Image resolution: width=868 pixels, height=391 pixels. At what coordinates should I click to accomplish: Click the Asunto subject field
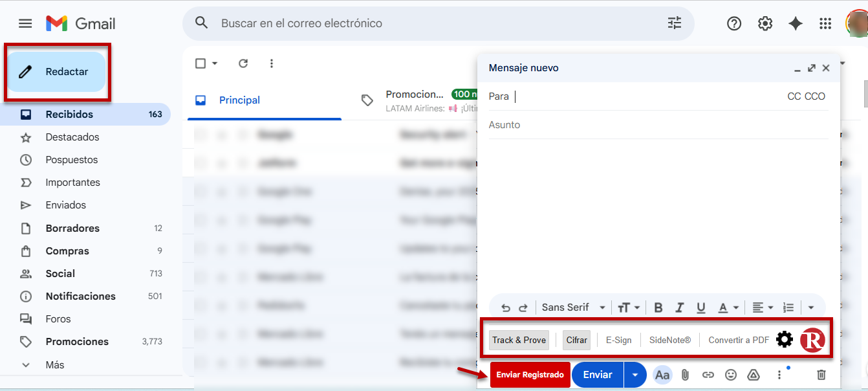[x=658, y=125]
